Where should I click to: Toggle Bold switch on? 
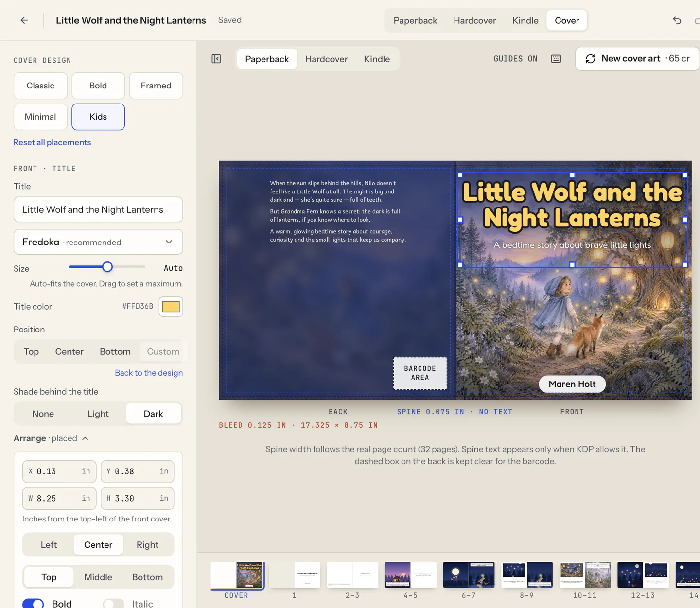(x=33, y=603)
